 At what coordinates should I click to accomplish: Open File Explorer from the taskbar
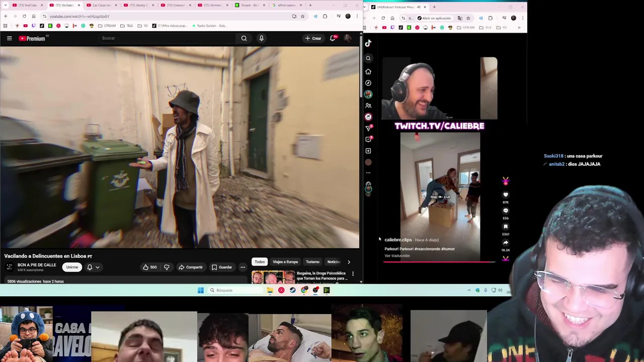[x=270, y=290]
